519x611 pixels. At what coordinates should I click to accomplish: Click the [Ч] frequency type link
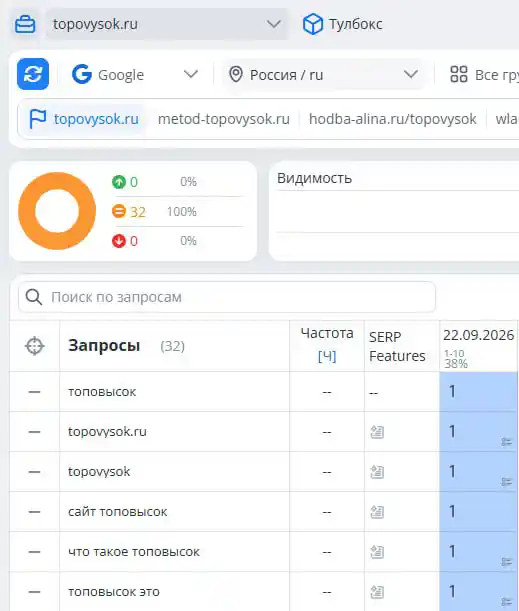327,356
